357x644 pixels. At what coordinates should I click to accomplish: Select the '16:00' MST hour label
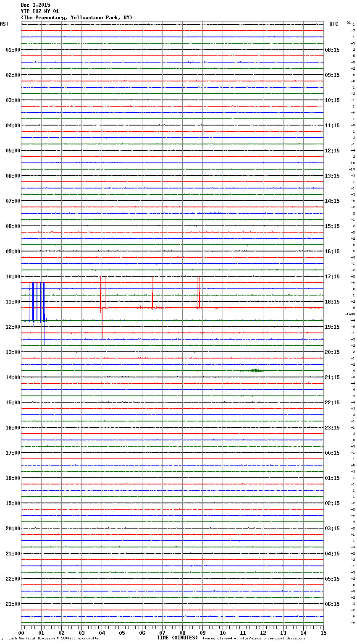coord(13,428)
